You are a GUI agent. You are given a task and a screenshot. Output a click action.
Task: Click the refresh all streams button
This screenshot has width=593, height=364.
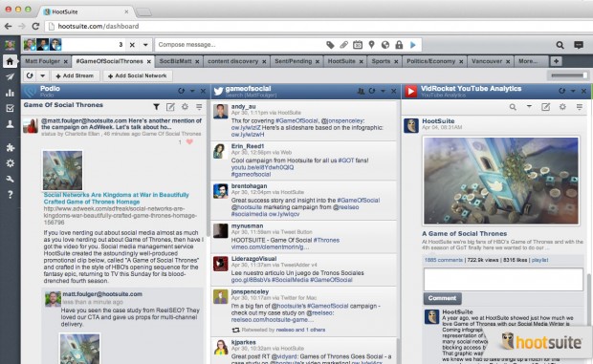(x=30, y=75)
